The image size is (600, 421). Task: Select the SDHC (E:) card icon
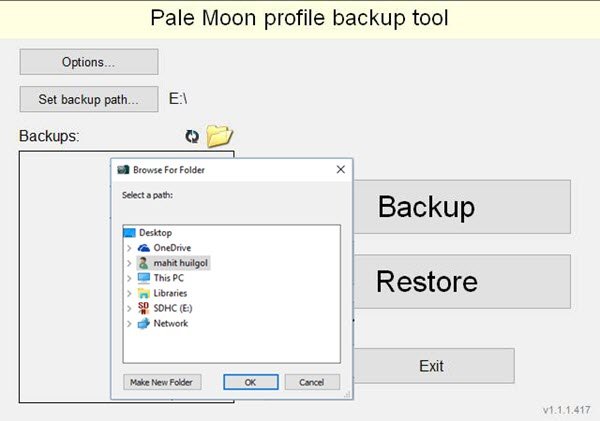click(x=143, y=308)
